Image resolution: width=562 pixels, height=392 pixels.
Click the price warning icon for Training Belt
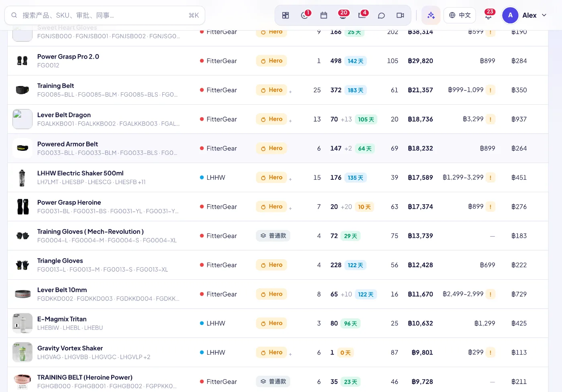pos(491,90)
